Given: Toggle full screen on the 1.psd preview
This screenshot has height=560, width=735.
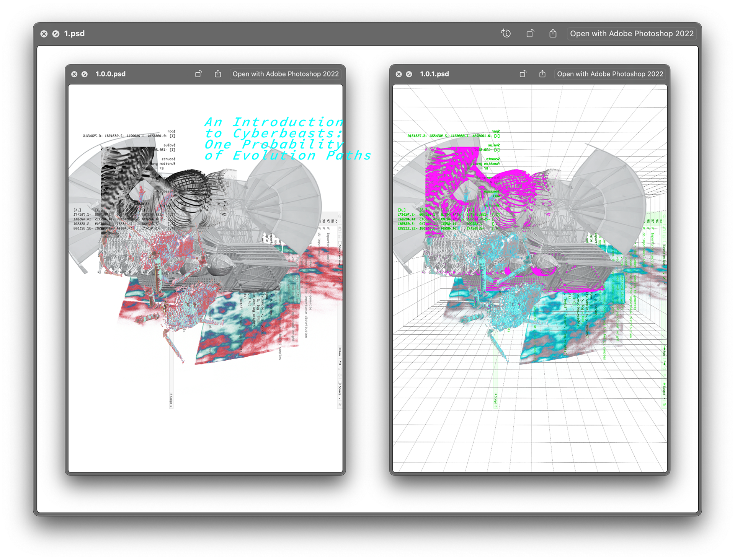Looking at the screenshot, I should click(56, 34).
